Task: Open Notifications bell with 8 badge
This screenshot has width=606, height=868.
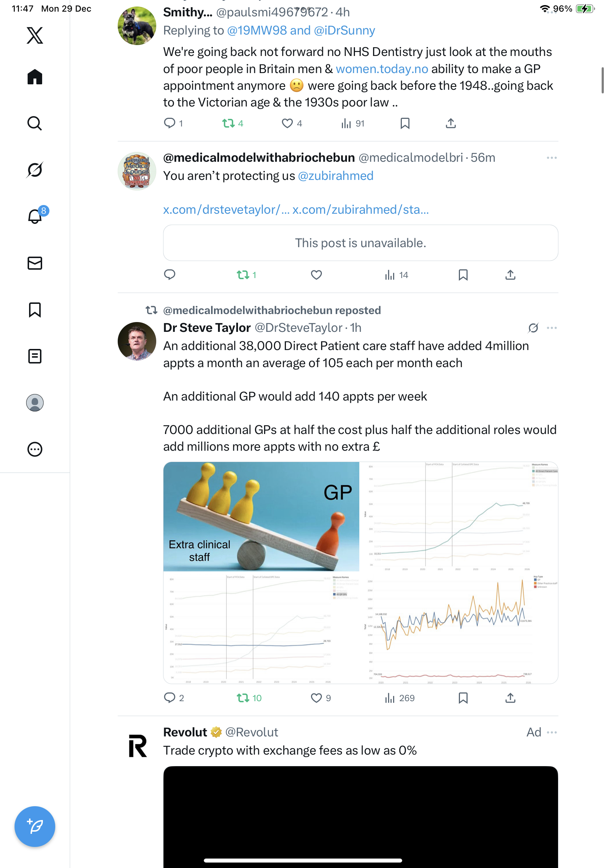Action: (x=35, y=217)
